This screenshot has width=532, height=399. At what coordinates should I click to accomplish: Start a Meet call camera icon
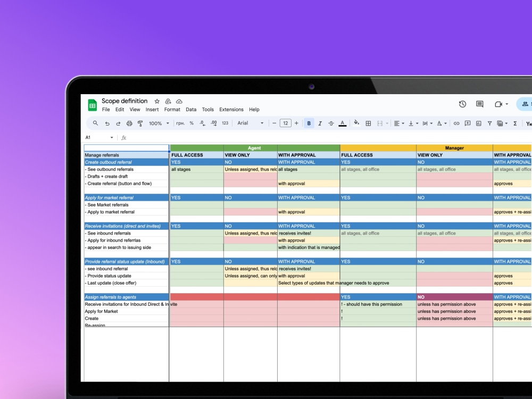[498, 104]
